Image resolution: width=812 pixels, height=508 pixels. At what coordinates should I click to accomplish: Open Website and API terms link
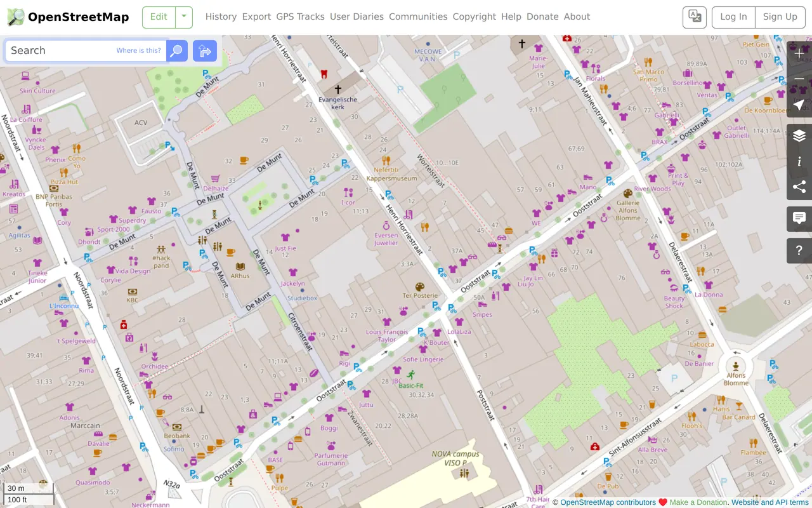click(x=770, y=502)
